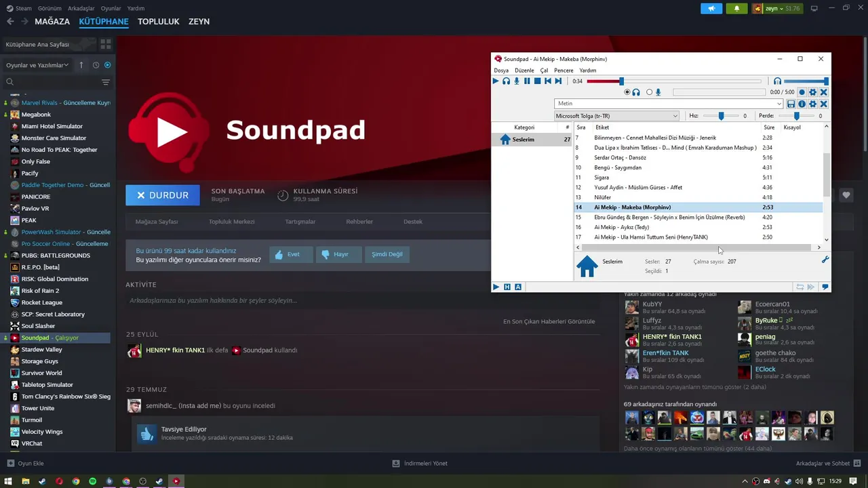This screenshot has height=488, width=868.
Task: Click Soundpad volume slider
Action: (x=806, y=81)
